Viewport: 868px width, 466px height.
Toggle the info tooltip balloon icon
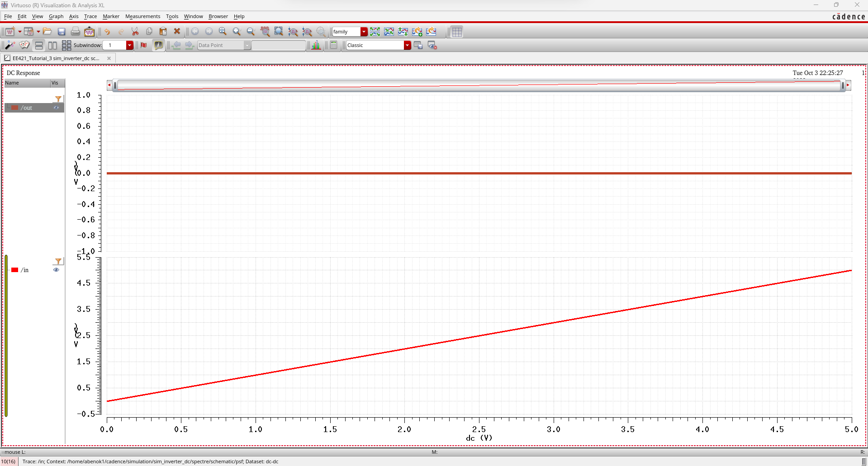[x=158, y=45]
